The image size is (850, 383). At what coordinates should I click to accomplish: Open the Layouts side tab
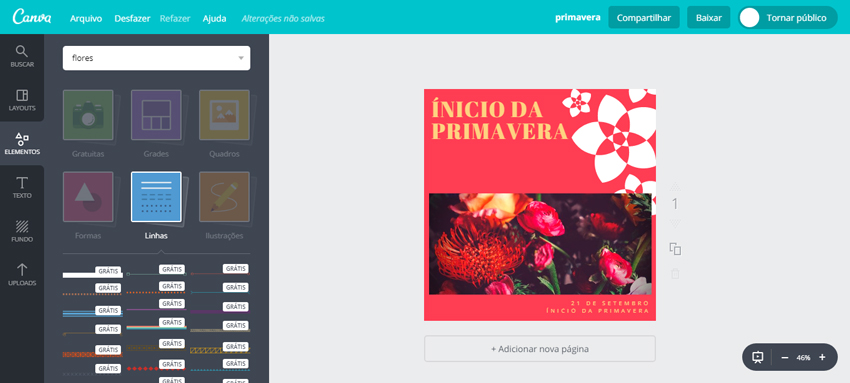coord(22,100)
